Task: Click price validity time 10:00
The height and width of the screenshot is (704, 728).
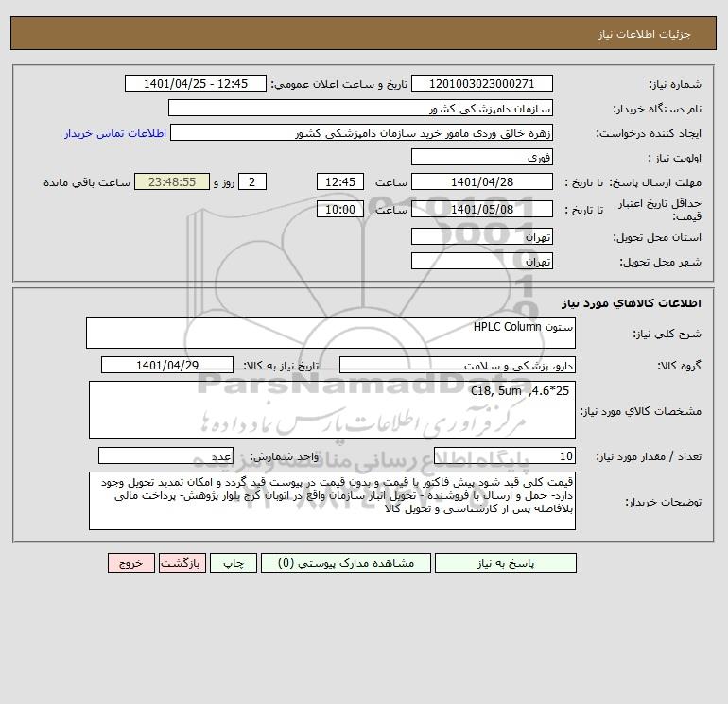Action: coord(340,209)
